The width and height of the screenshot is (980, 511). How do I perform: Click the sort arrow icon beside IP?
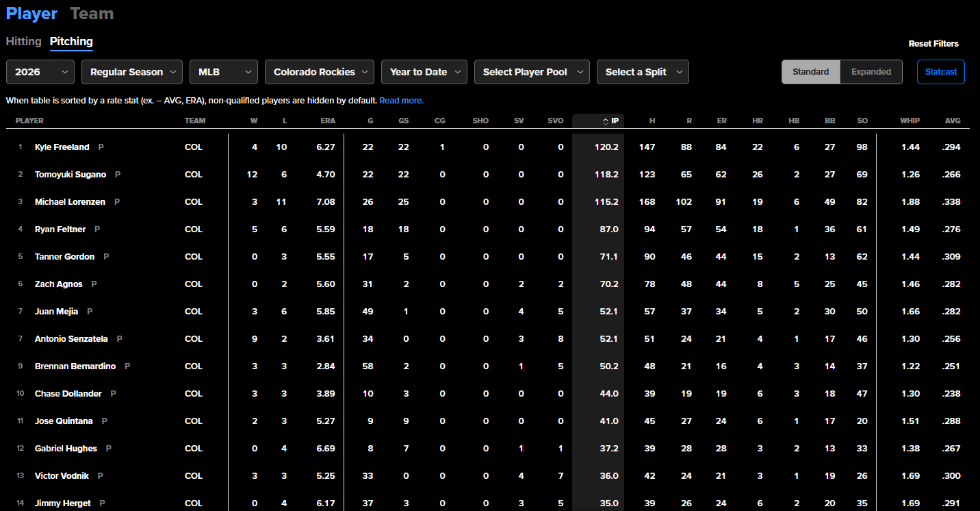click(606, 121)
